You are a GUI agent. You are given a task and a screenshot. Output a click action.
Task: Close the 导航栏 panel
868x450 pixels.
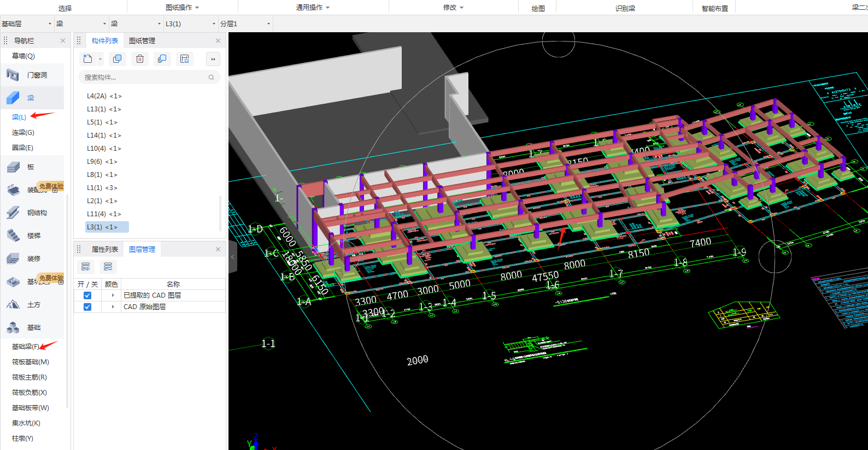(63, 40)
